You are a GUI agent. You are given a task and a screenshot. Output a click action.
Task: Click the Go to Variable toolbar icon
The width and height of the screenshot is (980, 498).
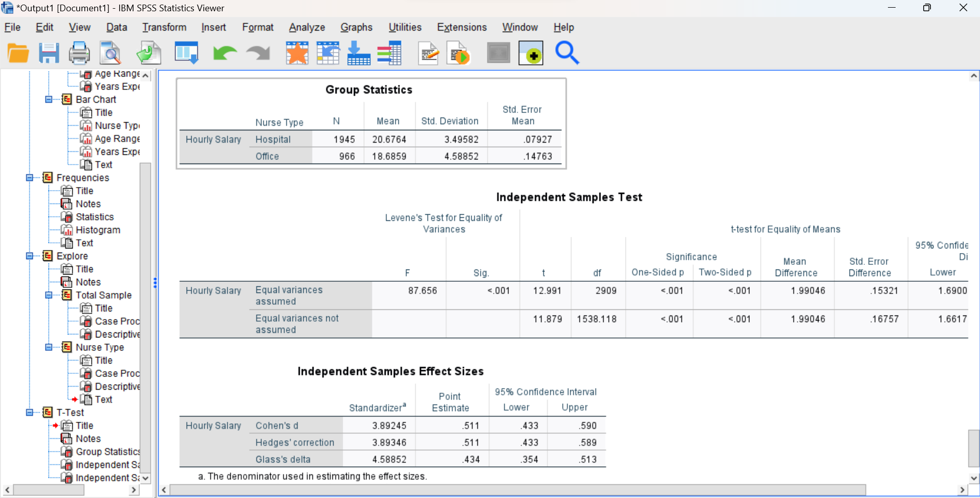[359, 53]
